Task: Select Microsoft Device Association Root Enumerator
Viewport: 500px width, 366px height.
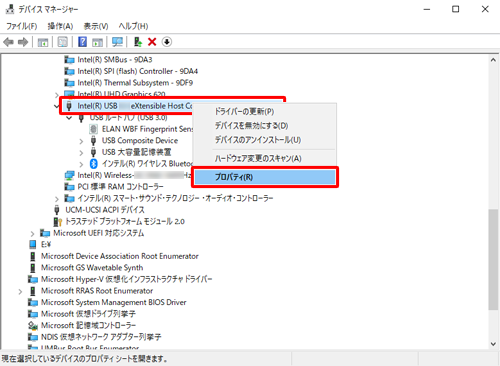Action: tap(120, 256)
